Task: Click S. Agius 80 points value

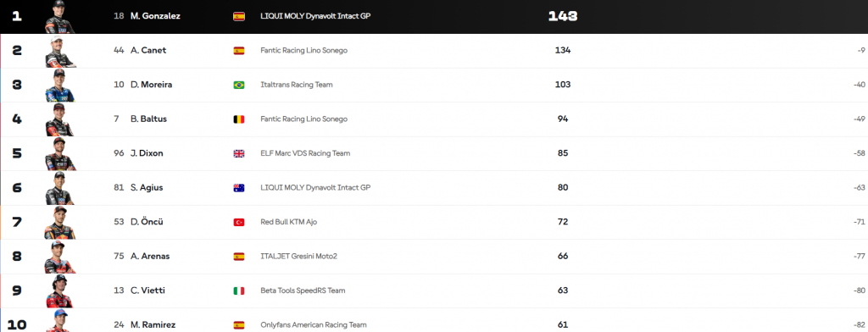Action: (563, 187)
